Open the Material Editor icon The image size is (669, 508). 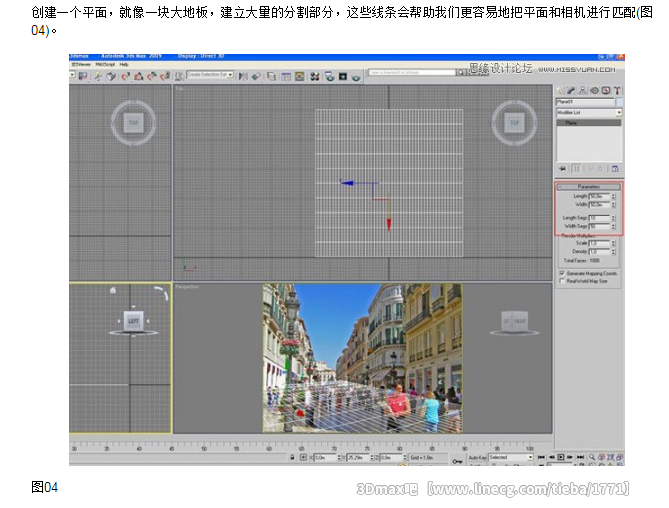315,76
